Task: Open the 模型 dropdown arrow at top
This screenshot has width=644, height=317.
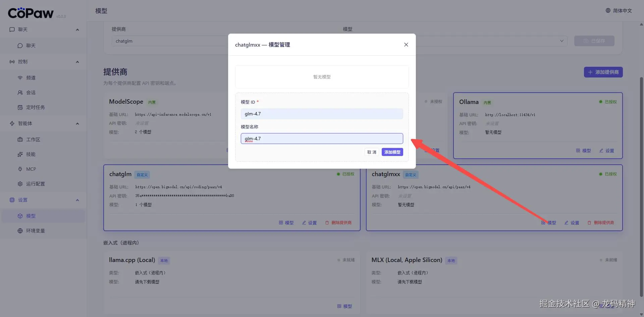Action: pyautogui.click(x=561, y=41)
